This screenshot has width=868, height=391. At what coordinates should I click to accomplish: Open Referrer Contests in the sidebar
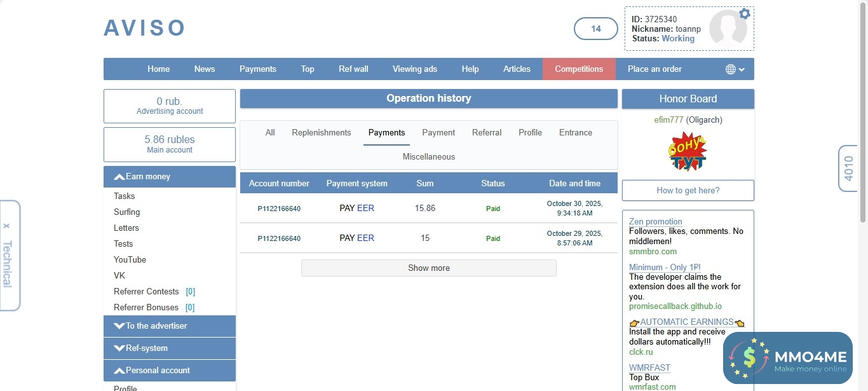click(146, 292)
